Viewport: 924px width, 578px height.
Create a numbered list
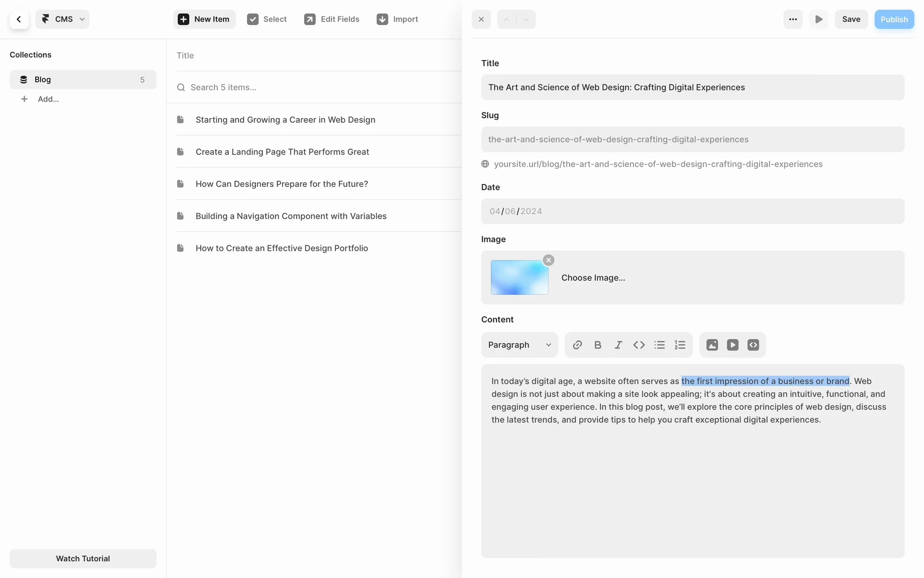[x=680, y=345]
